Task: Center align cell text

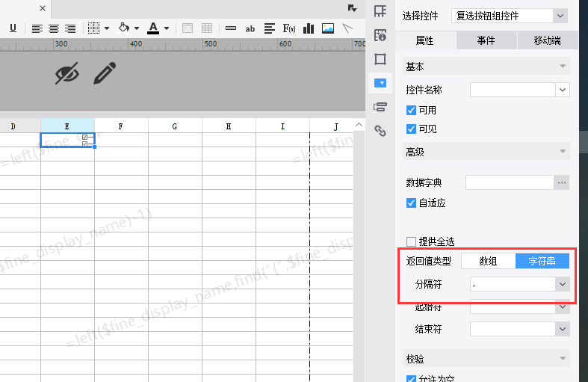Action: click(54, 28)
